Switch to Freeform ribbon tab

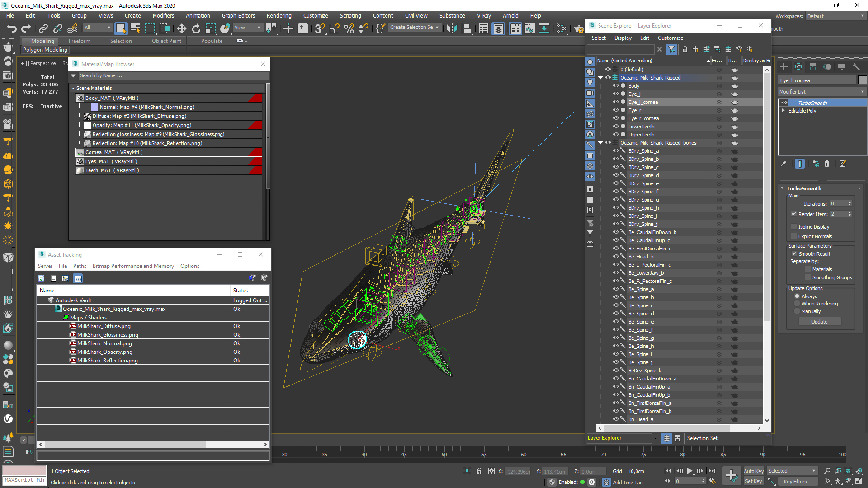click(80, 41)
